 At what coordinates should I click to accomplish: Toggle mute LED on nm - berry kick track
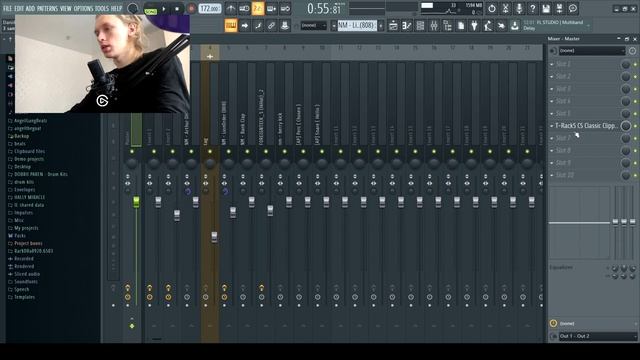(284, 151)
